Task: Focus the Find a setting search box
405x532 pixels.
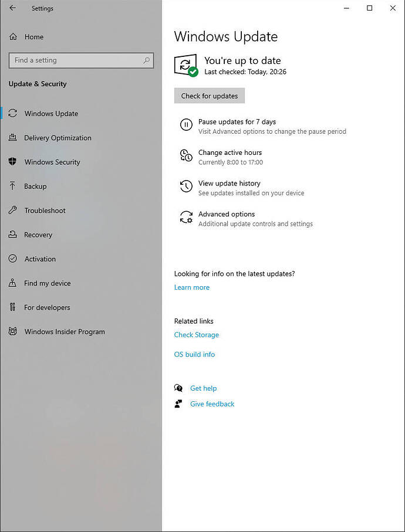Action: click(81, 60)
